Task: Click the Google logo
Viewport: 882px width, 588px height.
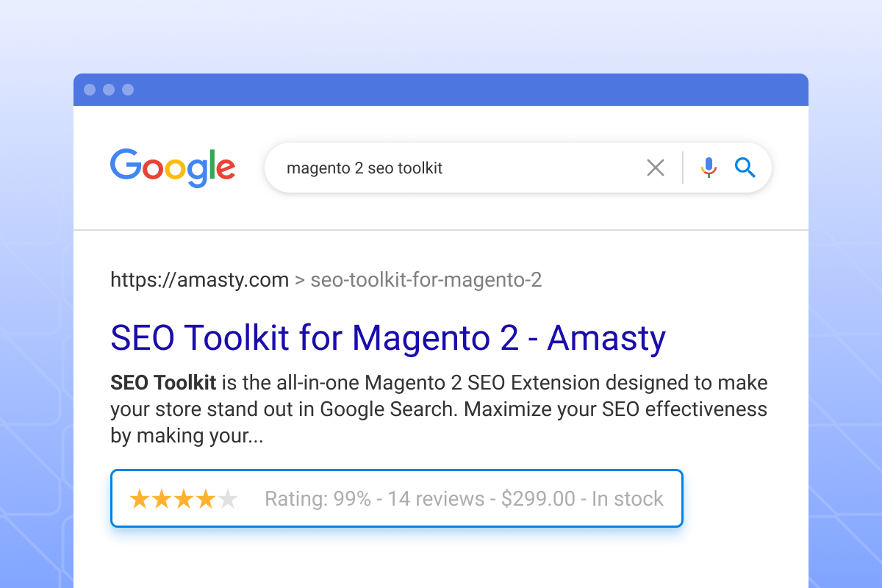Action: 173,168
